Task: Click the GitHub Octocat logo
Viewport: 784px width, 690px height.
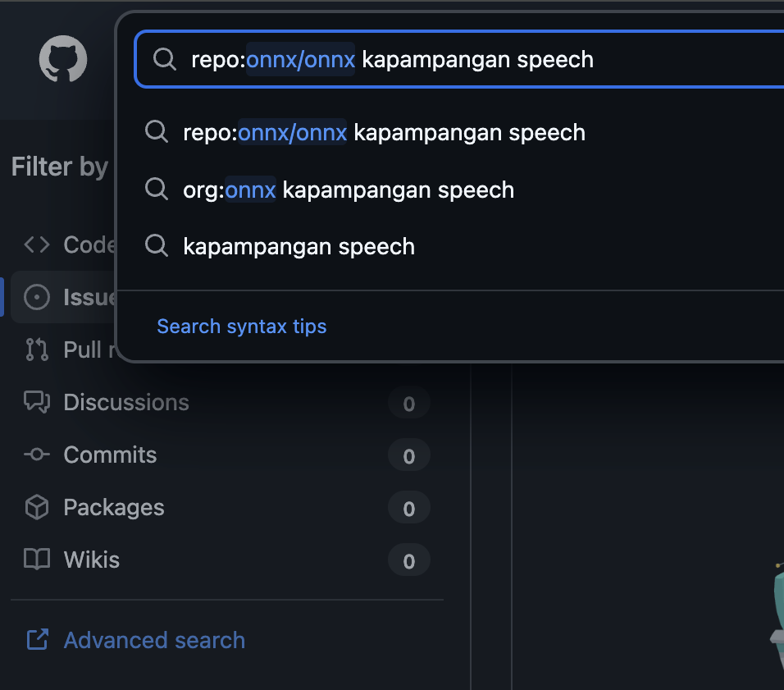Action: (63, 60)
